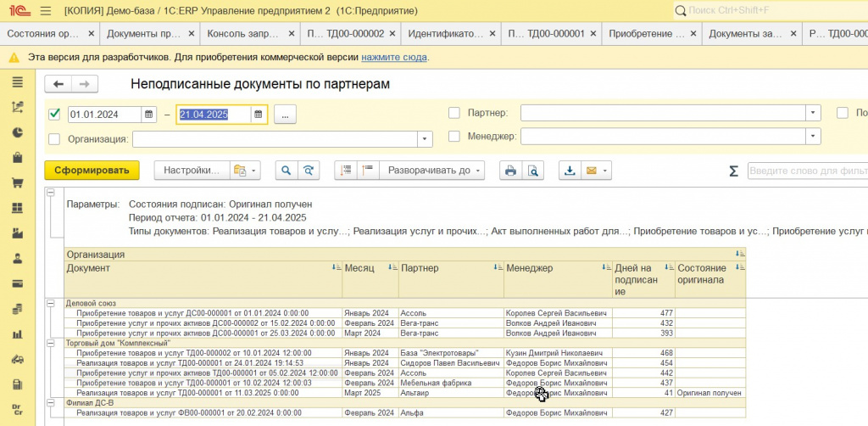Click the sigma sum icon
Image resolution: width=868 pixels, height=426 pixels.
pyautogui.click(x=733, y=171)
